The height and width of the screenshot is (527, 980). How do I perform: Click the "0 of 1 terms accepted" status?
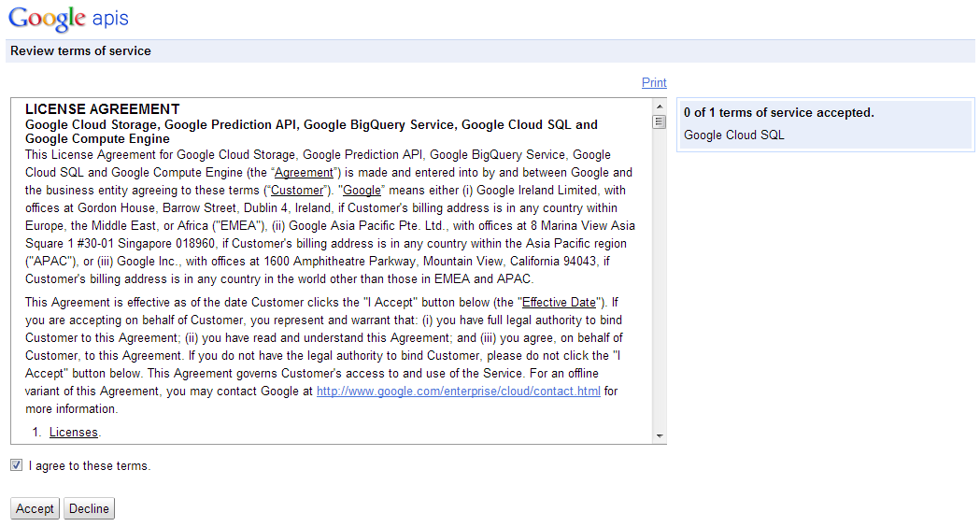pyautogui.click(x=778, y=112)
